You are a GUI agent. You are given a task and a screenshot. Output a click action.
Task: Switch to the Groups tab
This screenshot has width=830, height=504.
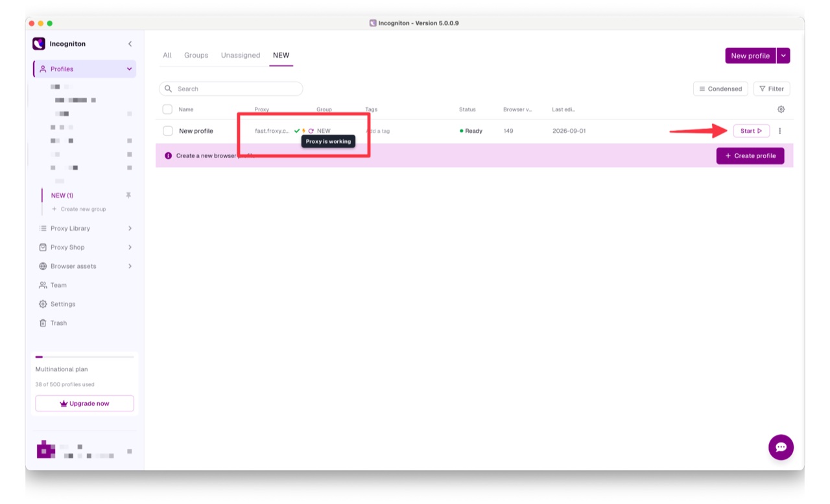pyautogui.click(x=196, y=55)
